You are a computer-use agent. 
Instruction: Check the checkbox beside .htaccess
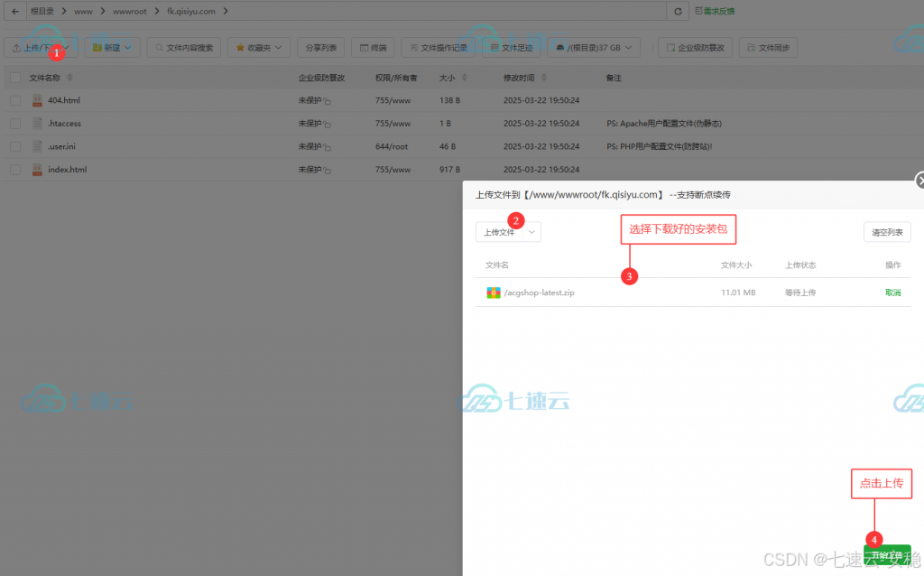pyautogui.click(x=15, y=123)
